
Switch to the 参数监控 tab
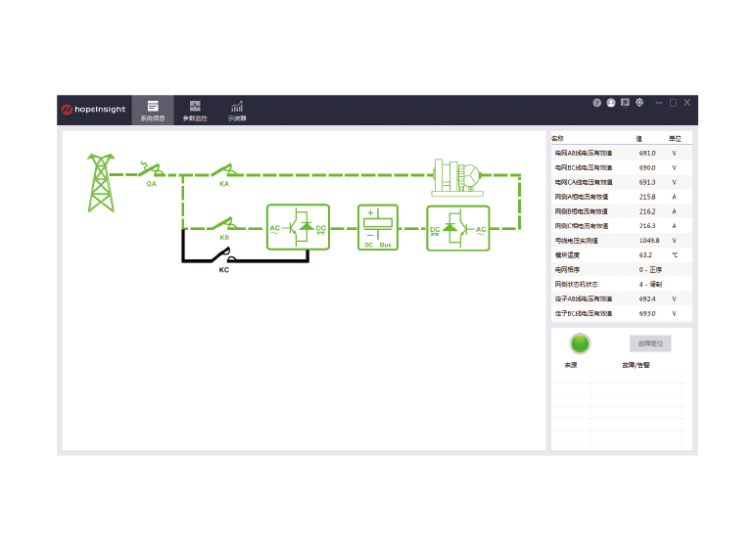195,110
